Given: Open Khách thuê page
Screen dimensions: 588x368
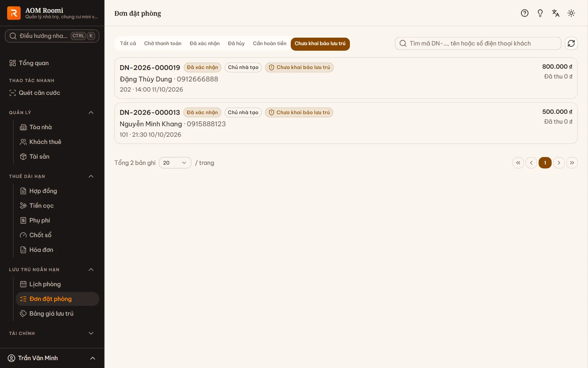Looking at the screenshot, I should click(x=57, y=142).
